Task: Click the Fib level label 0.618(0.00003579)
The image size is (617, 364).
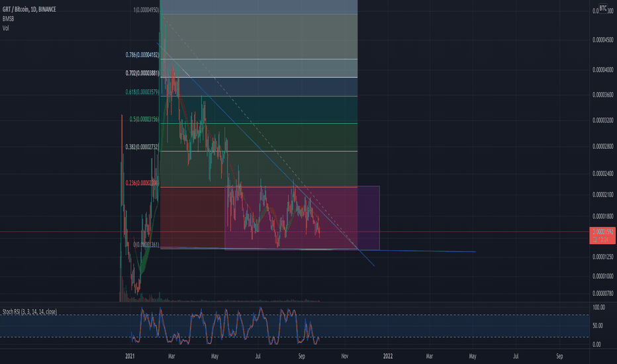Action: coord(142,92)
